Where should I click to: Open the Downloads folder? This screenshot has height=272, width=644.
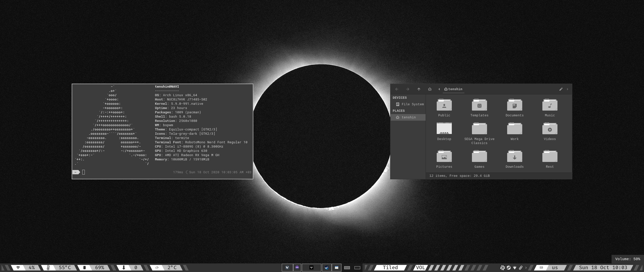pyautogui.click(x=514, y=159)
